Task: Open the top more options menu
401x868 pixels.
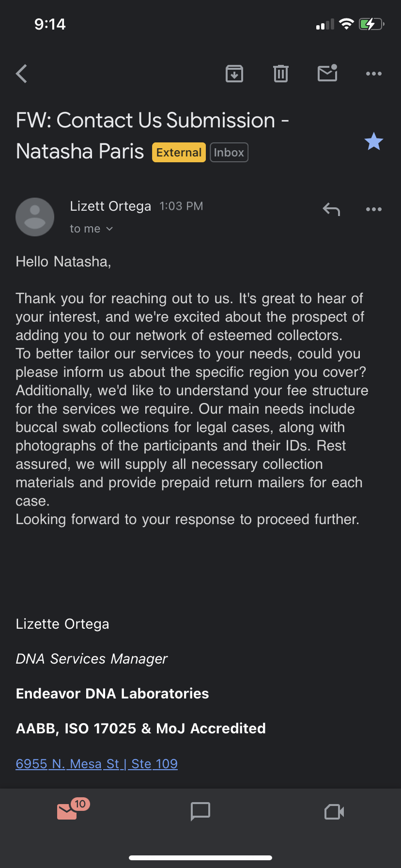Action: tap(373, 74)
